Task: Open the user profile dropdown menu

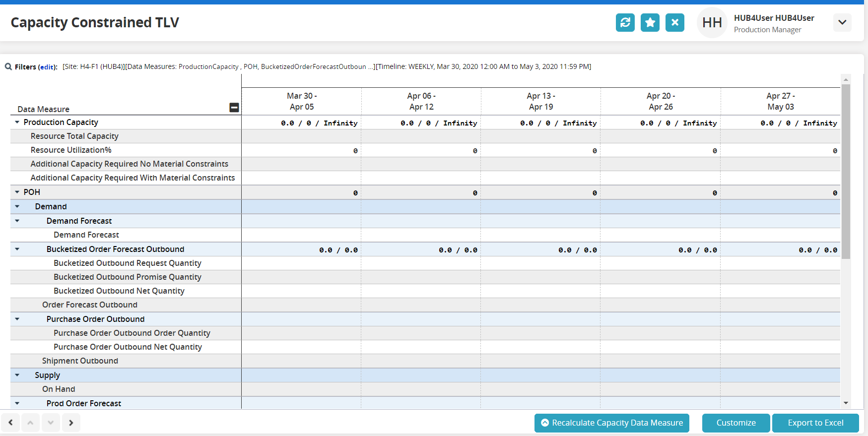Action: click(x=842, y=22)
